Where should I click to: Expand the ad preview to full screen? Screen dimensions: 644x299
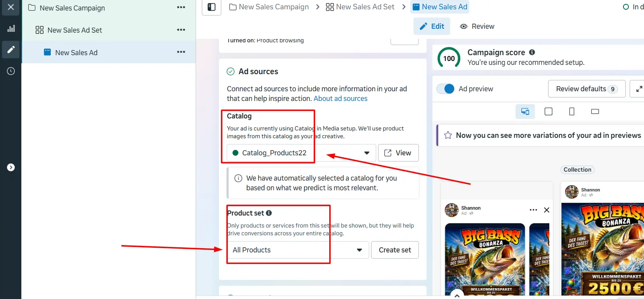pos(639,89)
